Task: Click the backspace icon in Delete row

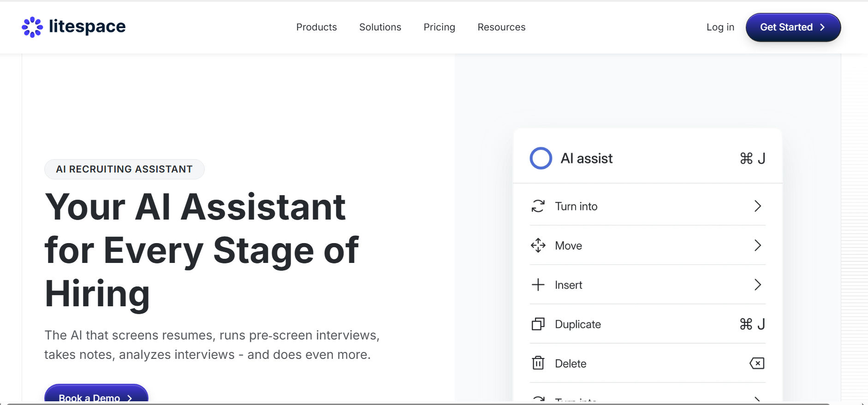Action: point(757,363)
